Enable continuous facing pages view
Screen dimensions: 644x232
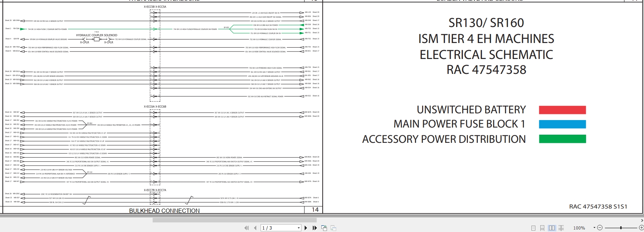click(x=561, y=228)
